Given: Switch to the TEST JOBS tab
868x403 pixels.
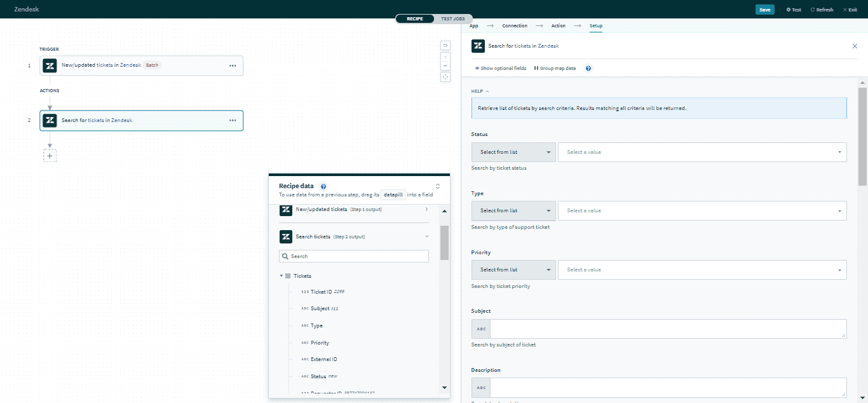Looking at the screenshot, I should point(454,18).
